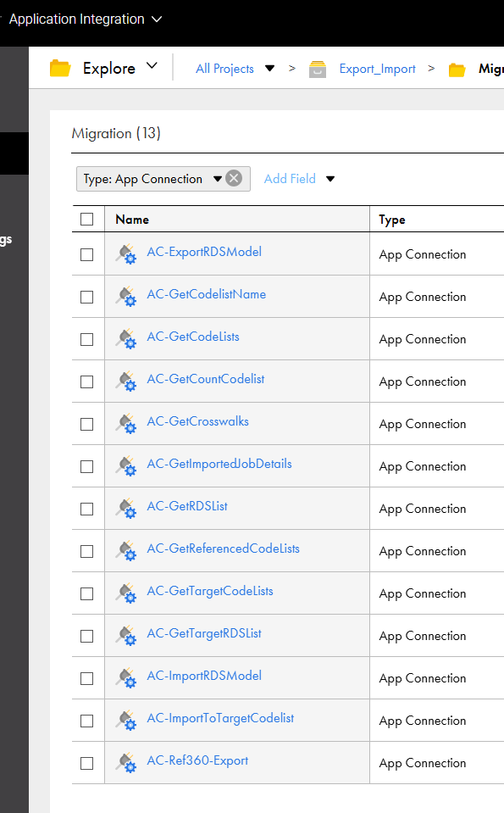Open AC-ImportRDSModel connection
This screenshot has width=504, height=813.
click(204, 677)
